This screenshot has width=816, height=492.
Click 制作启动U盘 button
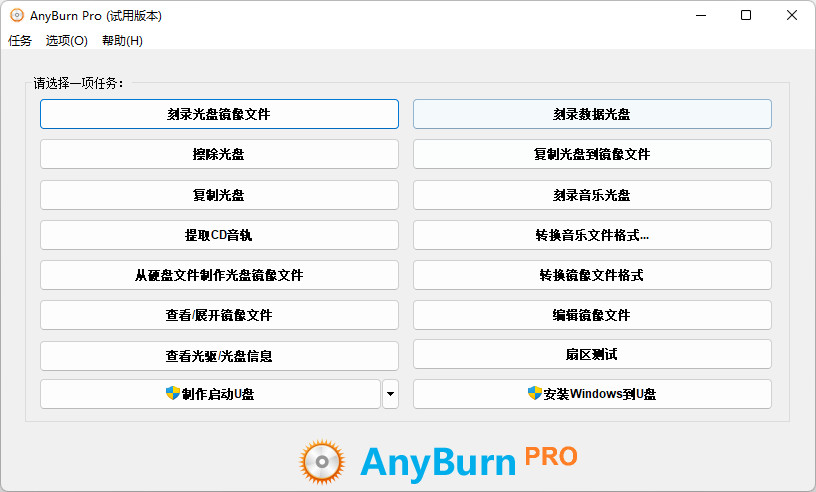click(x=210, y=394)
